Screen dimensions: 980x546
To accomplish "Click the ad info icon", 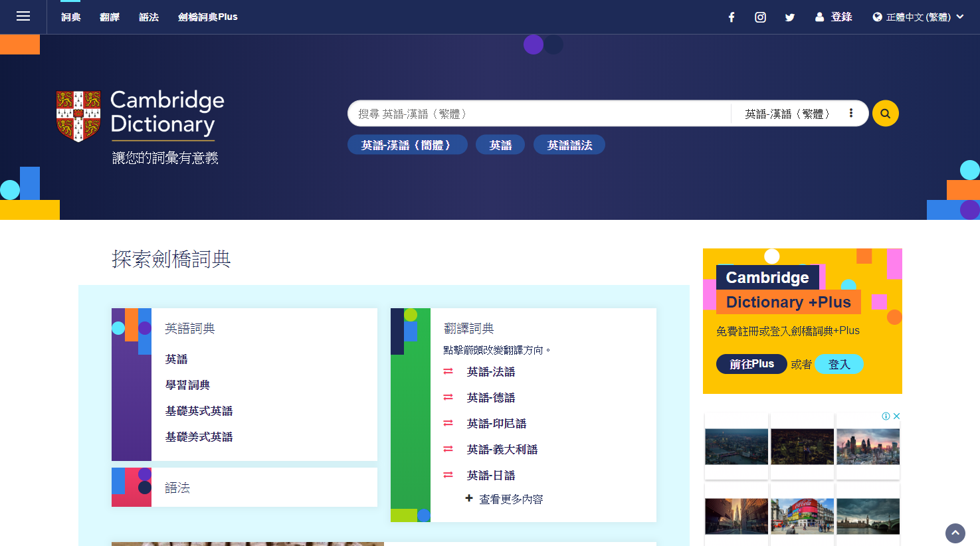I will (886, 416).
